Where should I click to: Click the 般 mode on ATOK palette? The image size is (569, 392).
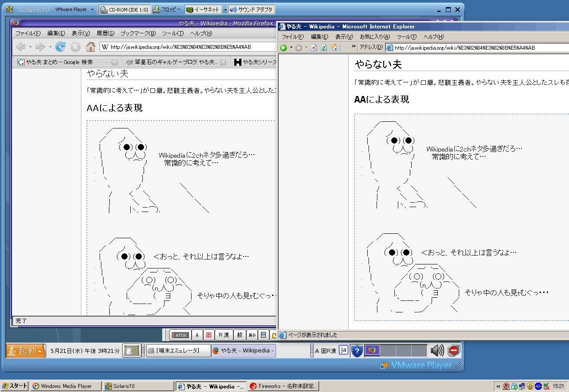(240, 335)
